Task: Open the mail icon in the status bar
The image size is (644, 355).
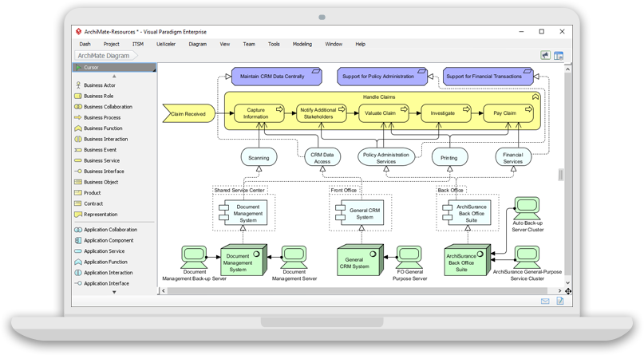Action: coord(545,302)
